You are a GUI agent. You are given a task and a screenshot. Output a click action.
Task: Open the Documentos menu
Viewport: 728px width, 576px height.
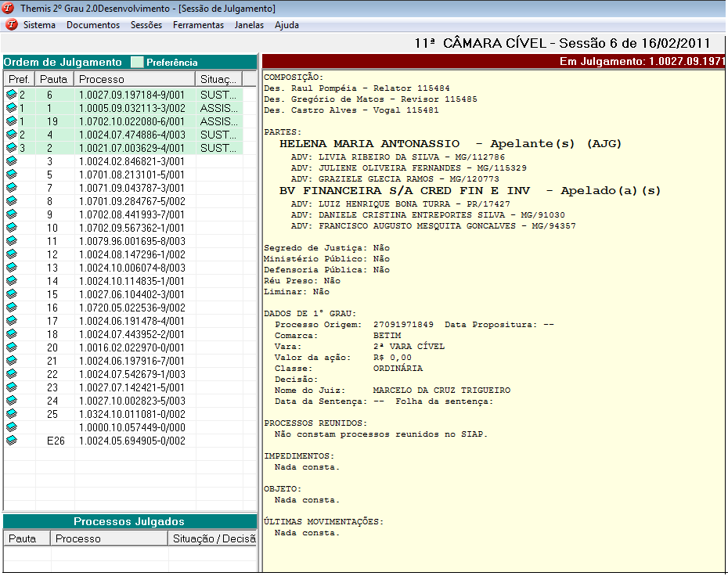[x=93, y=25]
